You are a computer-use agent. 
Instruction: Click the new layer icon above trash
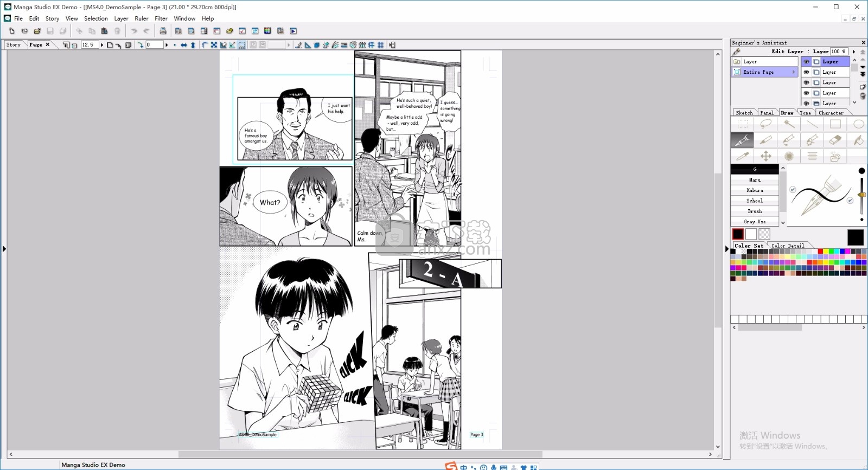(863, 87)
